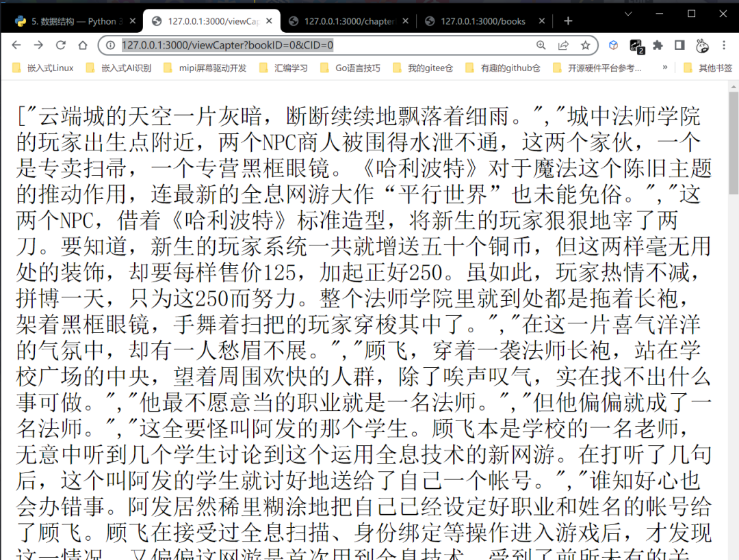Screen dimensions: 739x560
Task: Reload the current page
Action: coord(61,45)
